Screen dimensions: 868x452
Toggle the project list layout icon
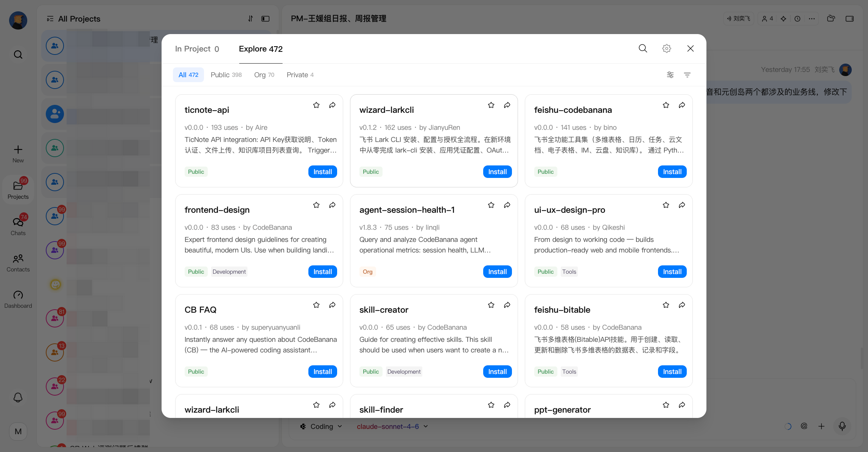coord(266,19)
